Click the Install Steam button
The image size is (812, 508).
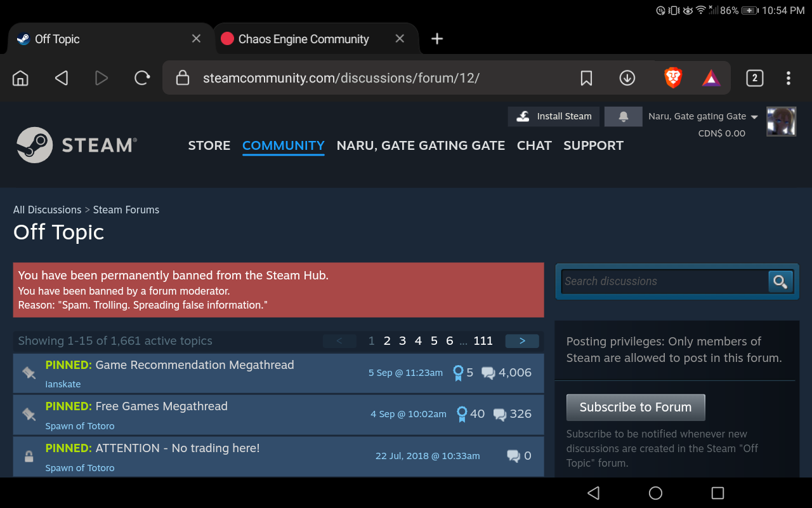click(554, 116)
